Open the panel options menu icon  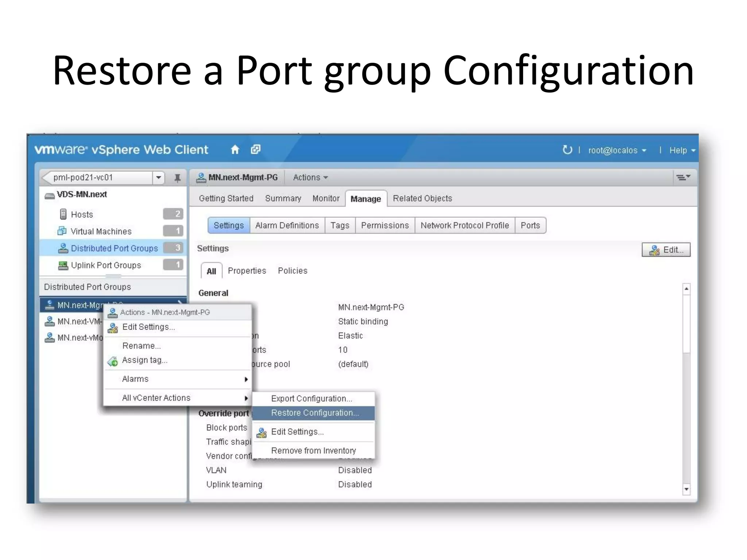point(683,178)
